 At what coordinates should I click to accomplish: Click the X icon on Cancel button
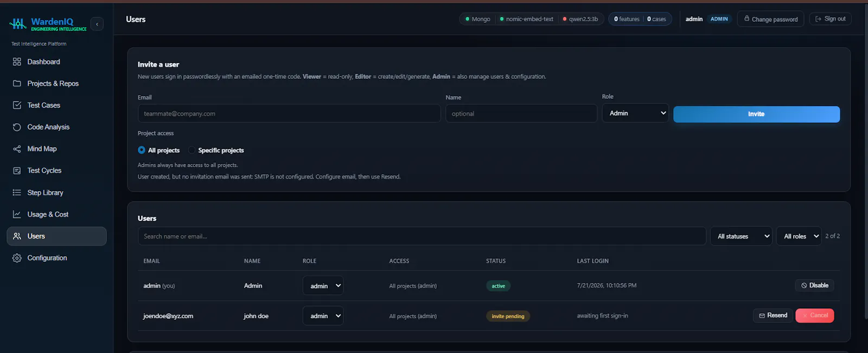(805, 316)
